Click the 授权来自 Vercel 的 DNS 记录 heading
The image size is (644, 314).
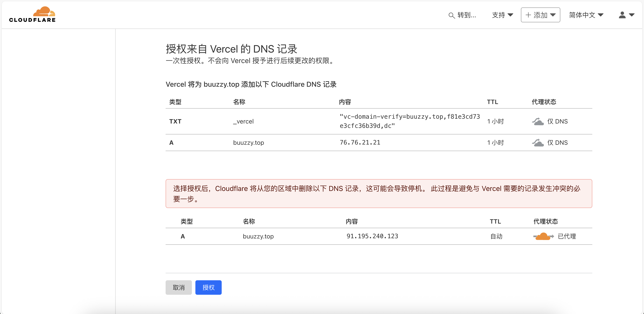231,49
